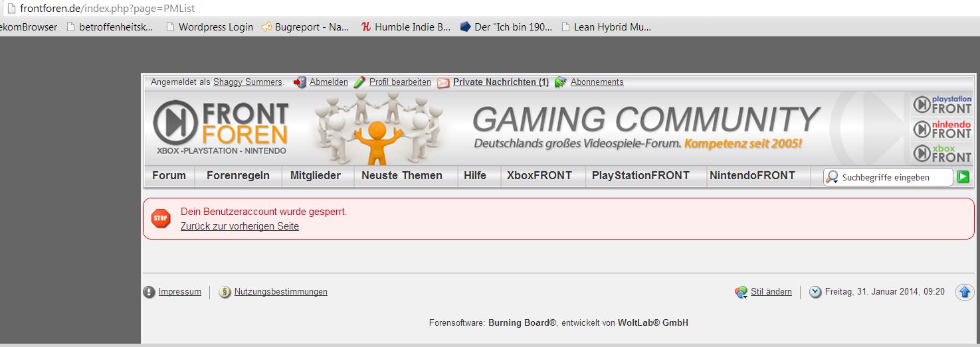Screen dimensions: 980x347
Task: Click the Zurück zur vorherigen Seite link
Action: click(240, 226)
